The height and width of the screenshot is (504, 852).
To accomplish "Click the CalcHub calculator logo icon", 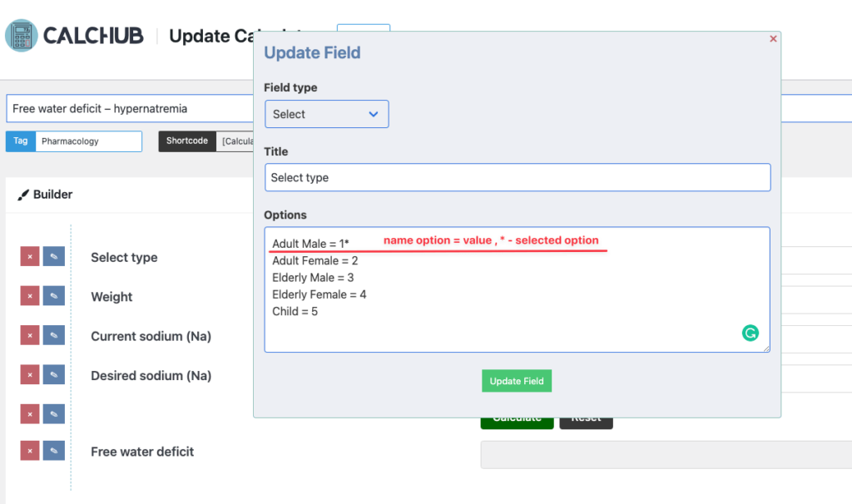I will (22, 35).
